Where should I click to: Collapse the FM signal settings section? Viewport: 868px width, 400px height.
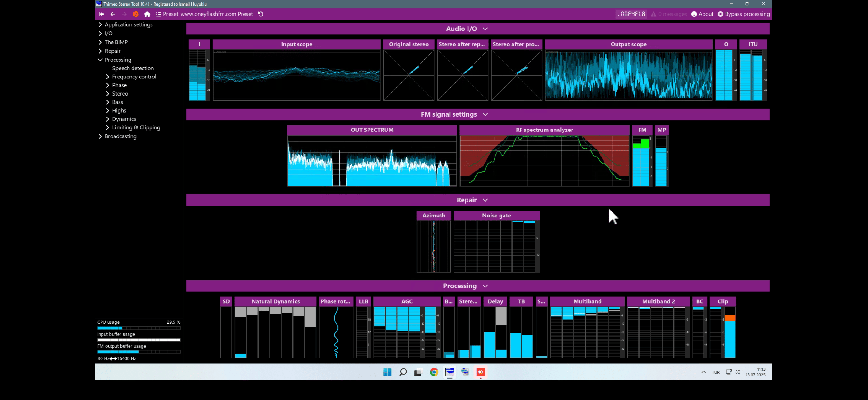point(485,114)
